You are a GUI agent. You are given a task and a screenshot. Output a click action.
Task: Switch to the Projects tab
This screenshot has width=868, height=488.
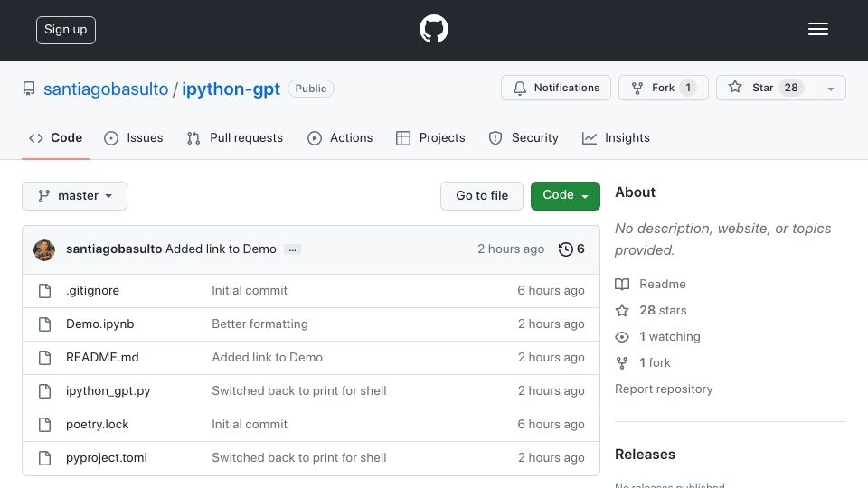point(430,137)
